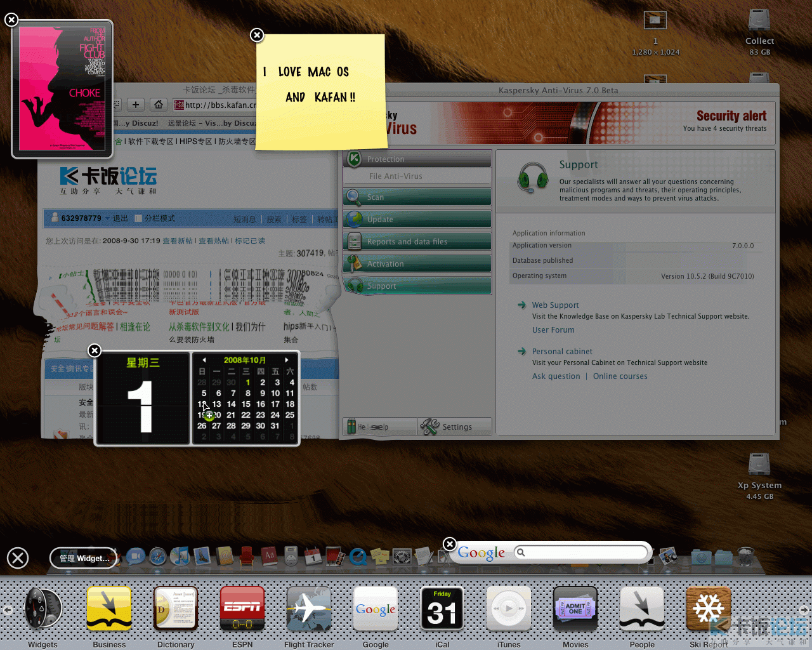Click the Online courses link
The width and height of the screenshot is (812, 650).
pyautogui.click(x=620, y=376)
